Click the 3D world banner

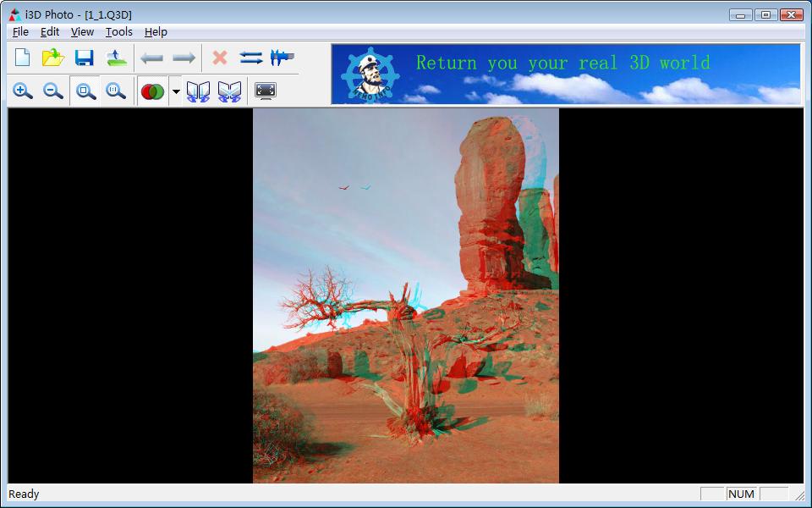point(566,75)
